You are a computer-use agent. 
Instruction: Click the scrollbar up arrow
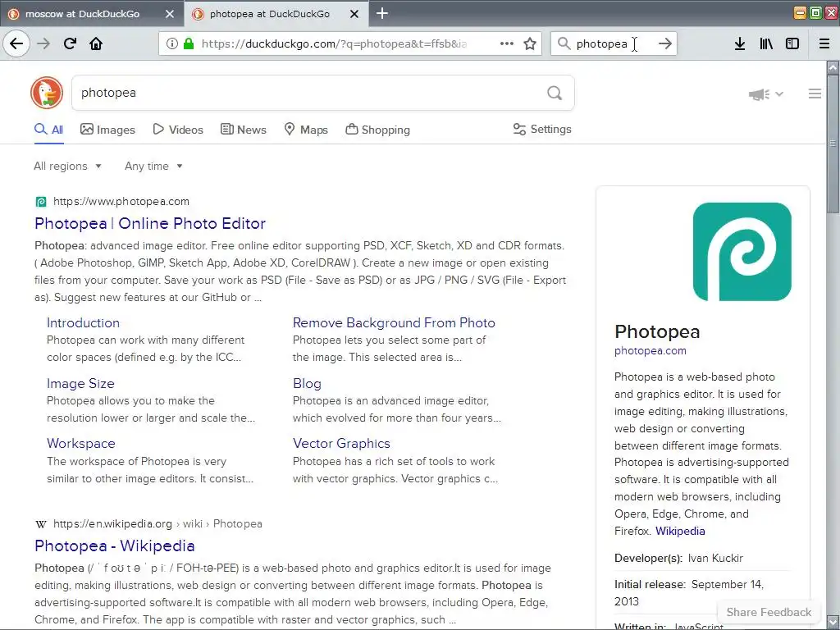(833, 67)
